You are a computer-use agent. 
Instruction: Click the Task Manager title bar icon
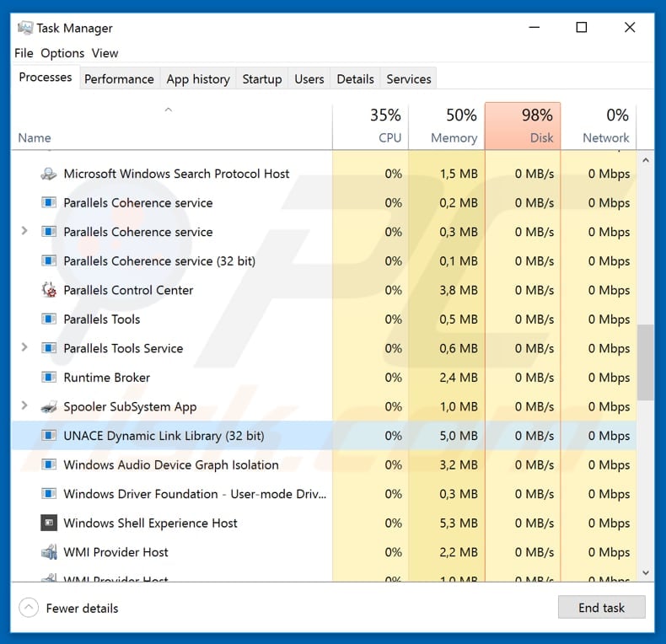(25, 28)
